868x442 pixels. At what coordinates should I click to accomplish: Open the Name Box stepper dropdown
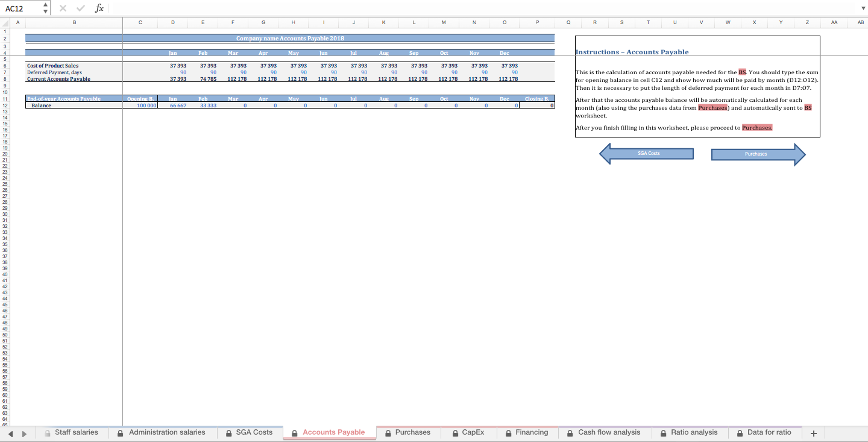46,8
